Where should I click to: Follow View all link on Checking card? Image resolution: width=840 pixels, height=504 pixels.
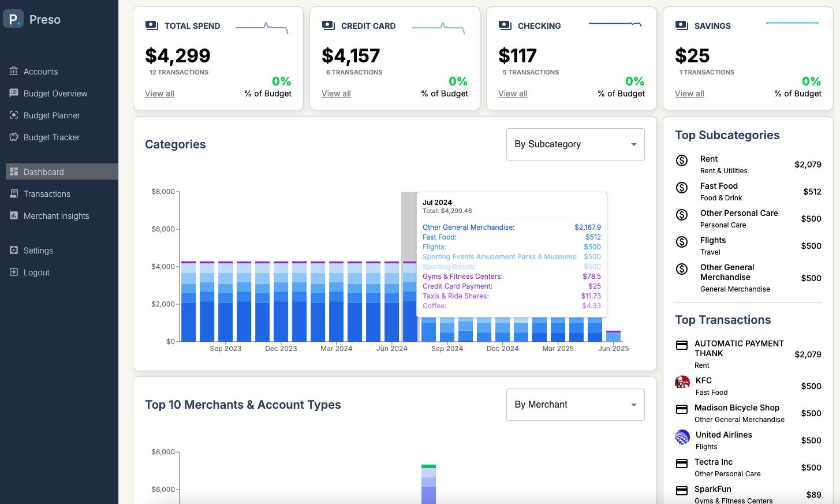point(513,94)
